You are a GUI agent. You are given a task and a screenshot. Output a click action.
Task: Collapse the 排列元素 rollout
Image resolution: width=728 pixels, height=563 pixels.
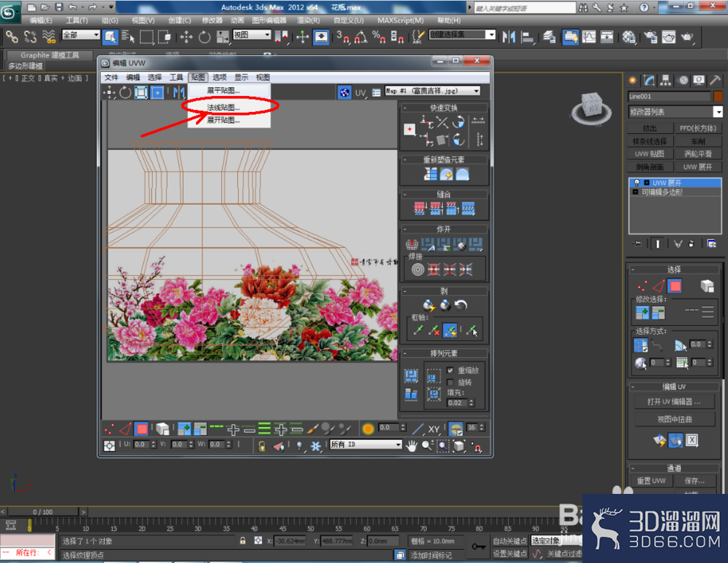pos(405,354)
